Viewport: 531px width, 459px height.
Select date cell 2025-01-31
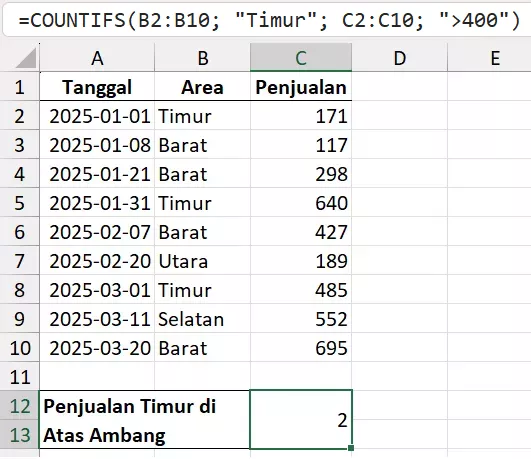97,203
